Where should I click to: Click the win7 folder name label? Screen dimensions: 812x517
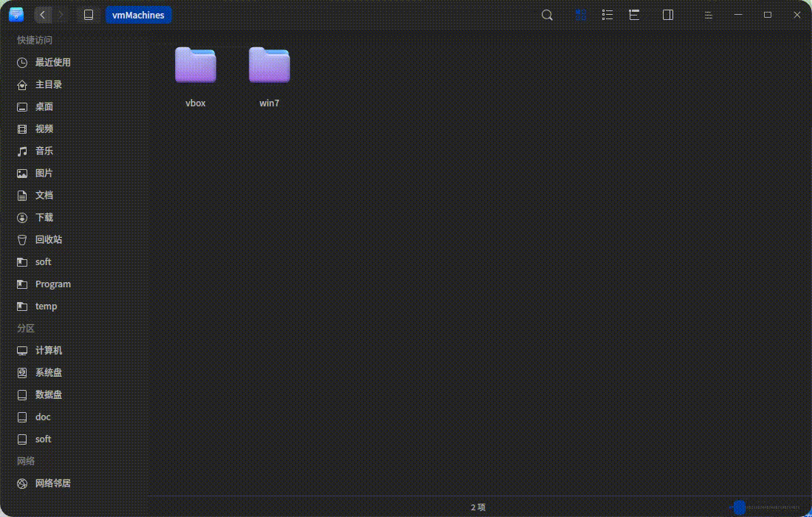pos(269,103)
